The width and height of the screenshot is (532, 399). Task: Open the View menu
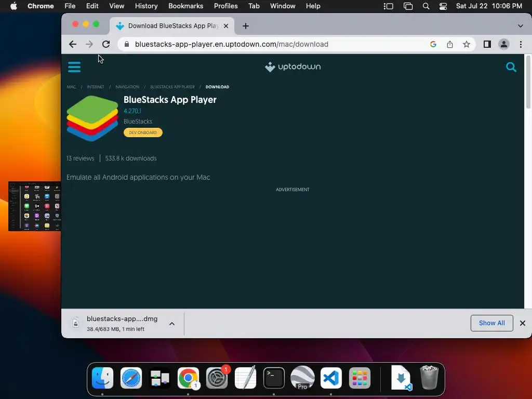tap(116, 6)
